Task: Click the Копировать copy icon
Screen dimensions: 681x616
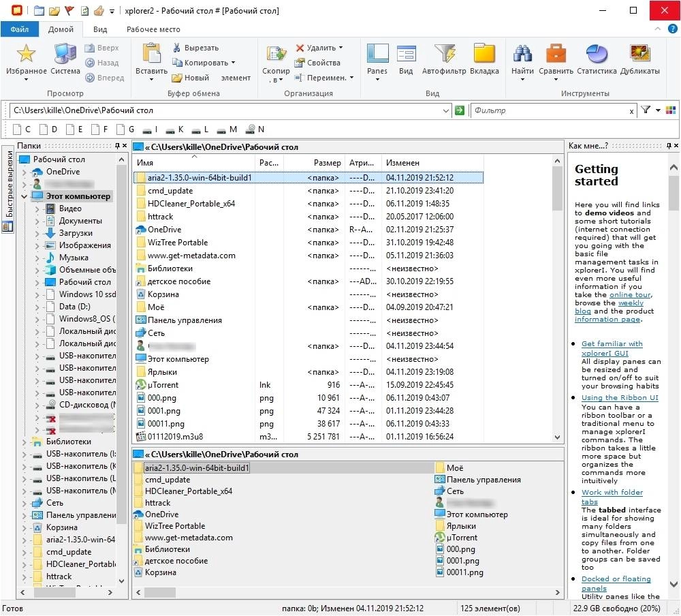Action: pyautogui.click(x=177, y=63)
